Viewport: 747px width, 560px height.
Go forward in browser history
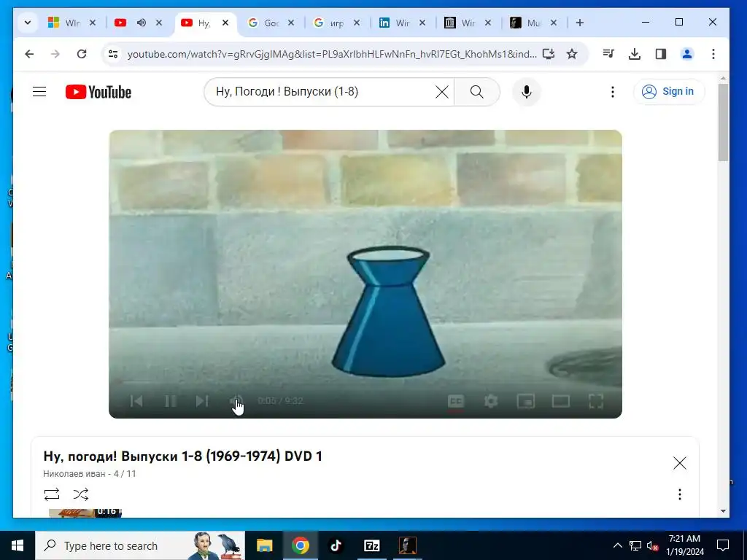pyautogui.click(x=55, y=54)
